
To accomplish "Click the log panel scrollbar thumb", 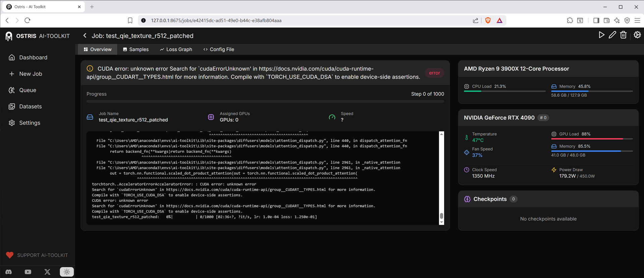I will point(441,216).
